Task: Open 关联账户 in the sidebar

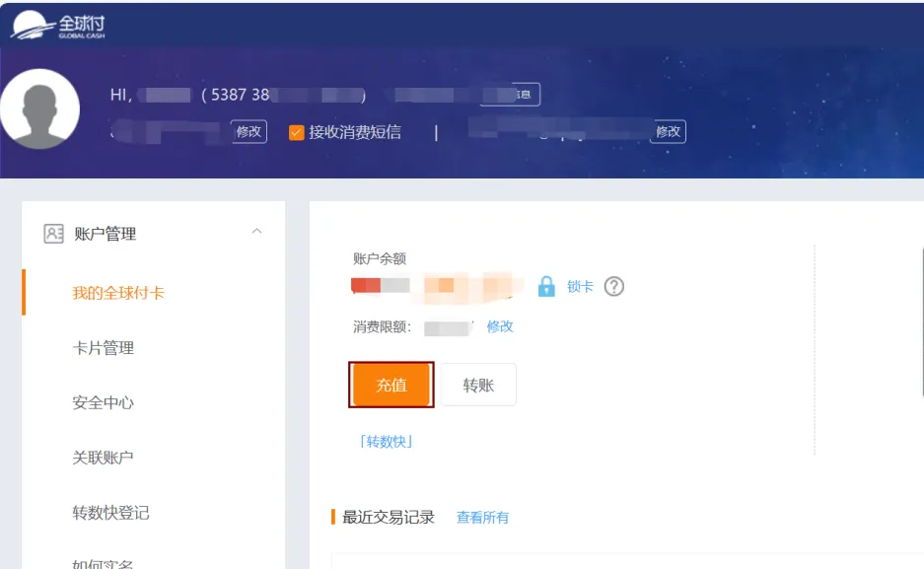Action: point(103,458)
